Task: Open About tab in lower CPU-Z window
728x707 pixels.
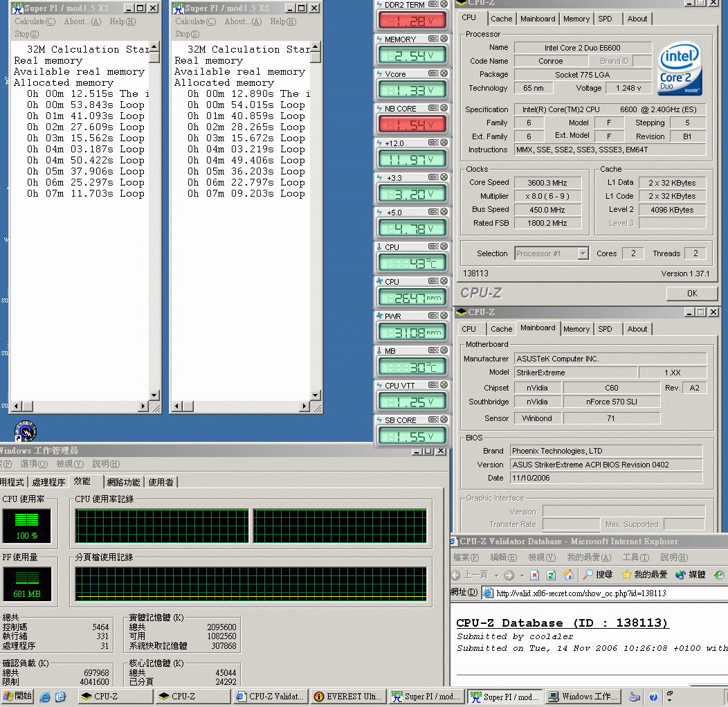Action: coord(637,329)
